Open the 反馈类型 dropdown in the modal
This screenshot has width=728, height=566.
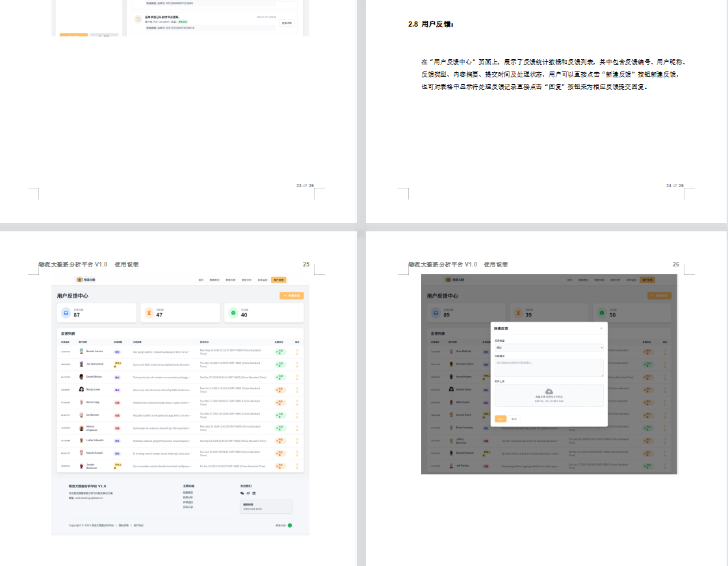pyautogui.click(x=549, y=348)
